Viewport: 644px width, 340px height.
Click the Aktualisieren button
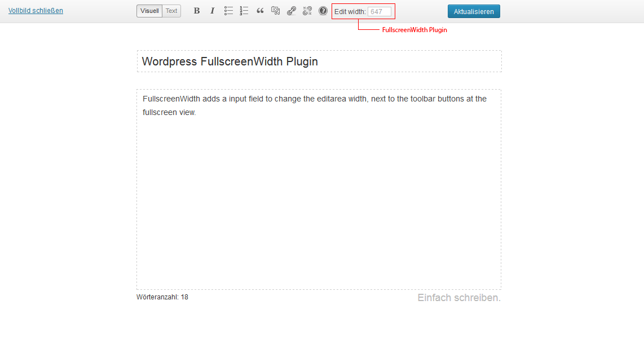point(474,11)
